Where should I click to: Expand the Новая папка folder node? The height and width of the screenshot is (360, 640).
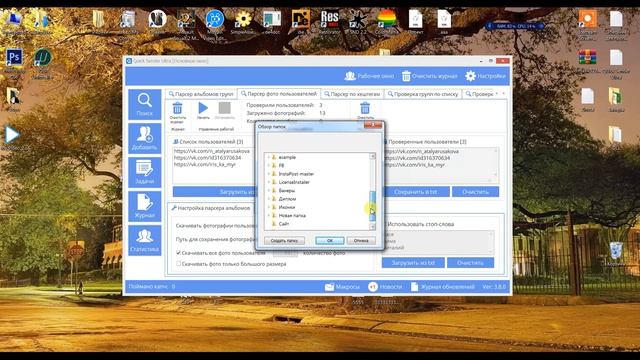[269, 216]
